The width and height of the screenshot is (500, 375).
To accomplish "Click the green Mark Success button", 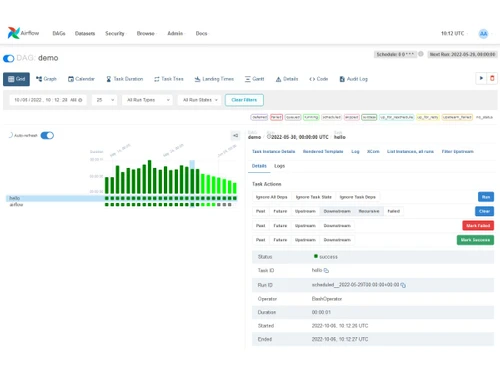I will (x=475, y=240).
